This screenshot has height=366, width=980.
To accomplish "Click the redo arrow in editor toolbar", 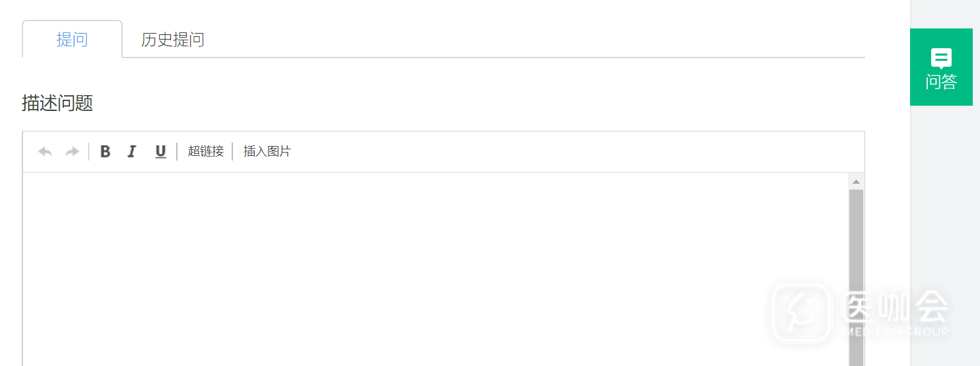I will click(x=72, y=152).
